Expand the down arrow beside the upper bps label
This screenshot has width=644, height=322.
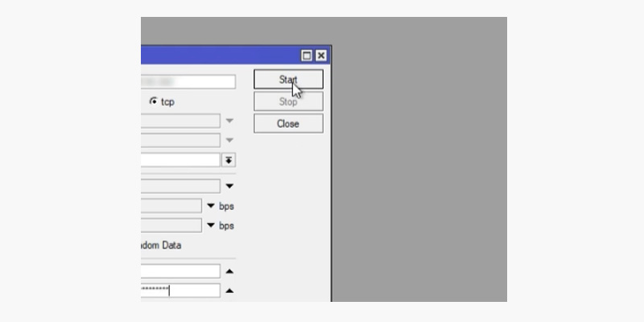coord(211,206)
